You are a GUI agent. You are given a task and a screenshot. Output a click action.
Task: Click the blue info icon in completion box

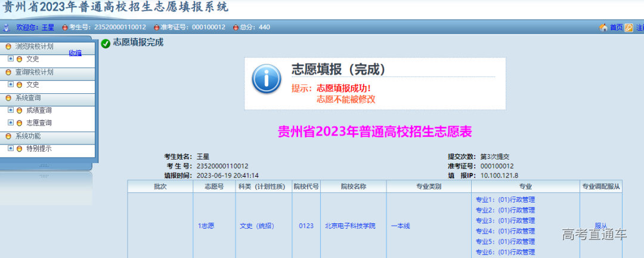[x=266, y=79]
